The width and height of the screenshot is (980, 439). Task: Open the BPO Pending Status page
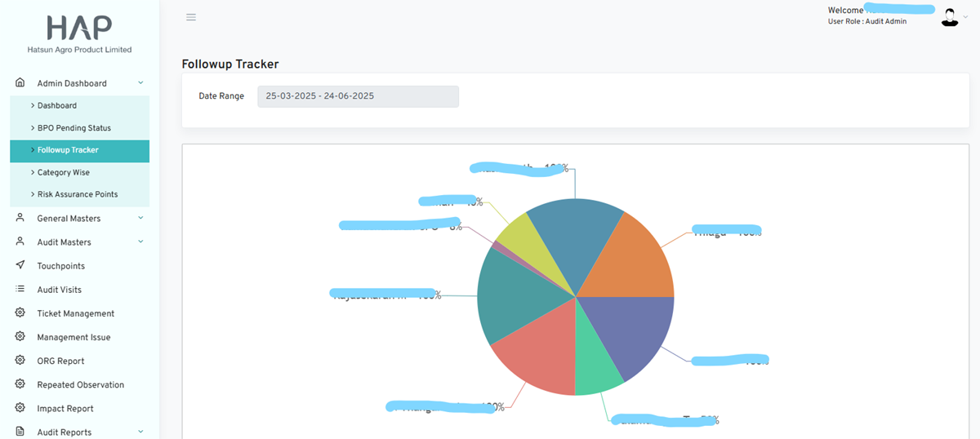click(x=73, y=128)
